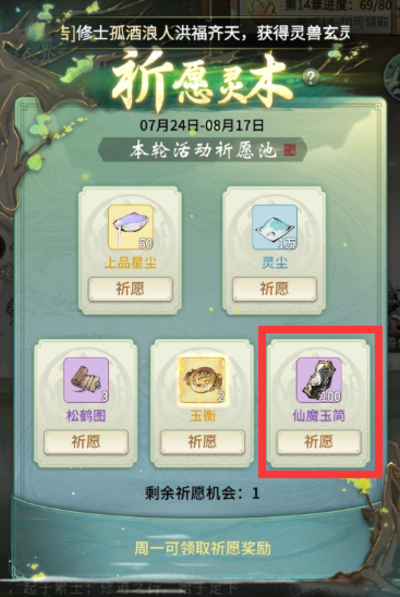
Task: Click 祈愿 button under 上品星尘
Action: [130, 289]
